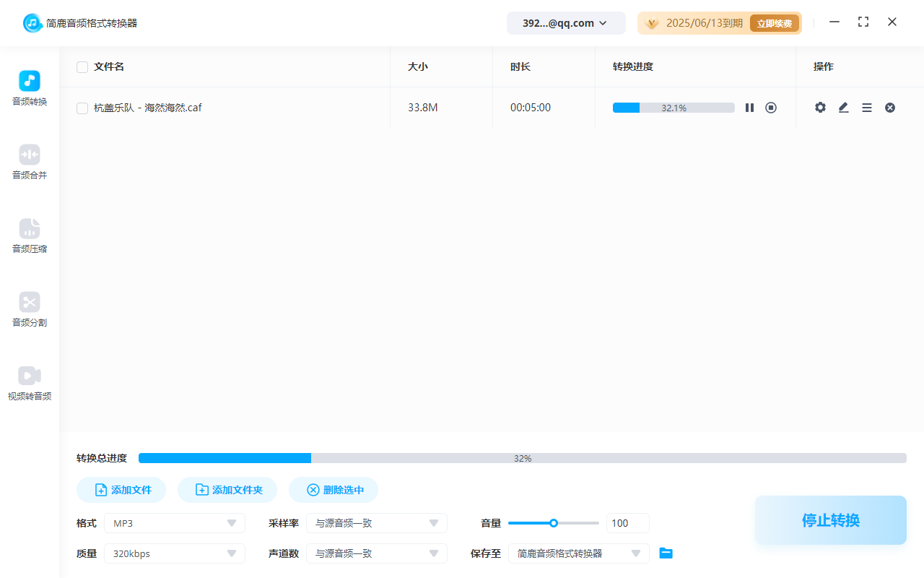Go to 音频分割 section

point(30,309)
